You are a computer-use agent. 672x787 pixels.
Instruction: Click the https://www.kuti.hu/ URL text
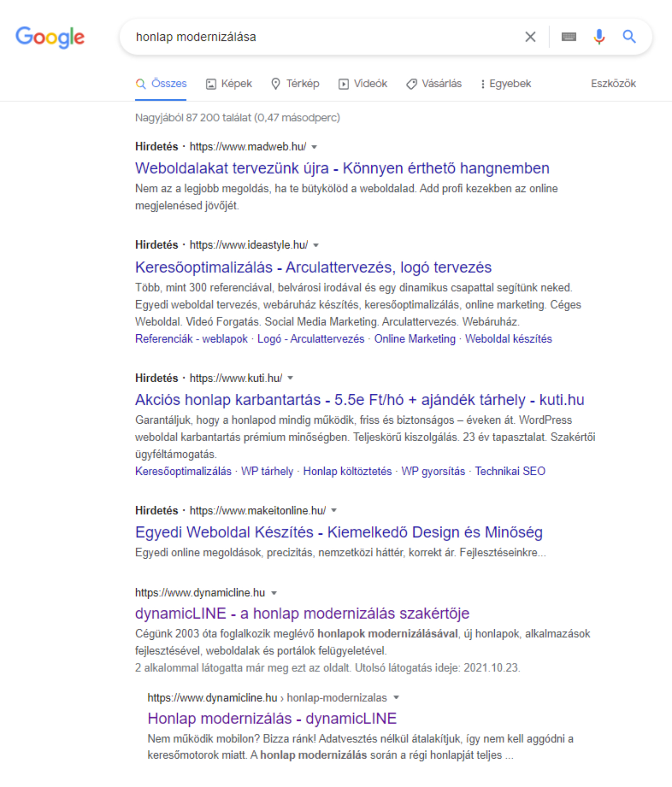tap(236, 378)
